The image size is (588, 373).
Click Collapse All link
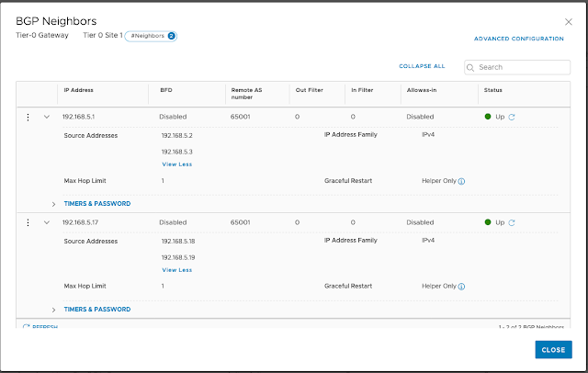(422, 67)
